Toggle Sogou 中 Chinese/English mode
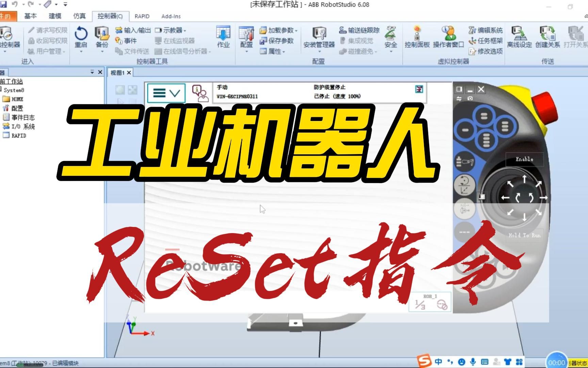The width and height of the screenshot is (588, 368). [438, 362]
